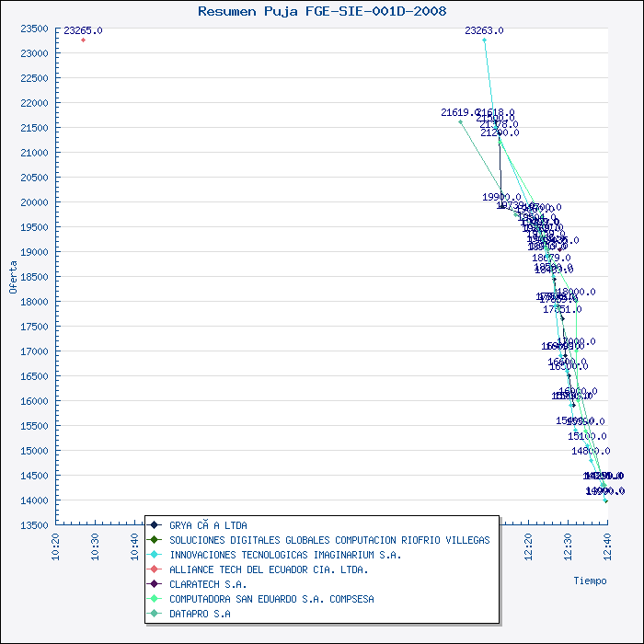
Task: Click the CLARATECH S.A. legend marker
Action: coord(156,584)
